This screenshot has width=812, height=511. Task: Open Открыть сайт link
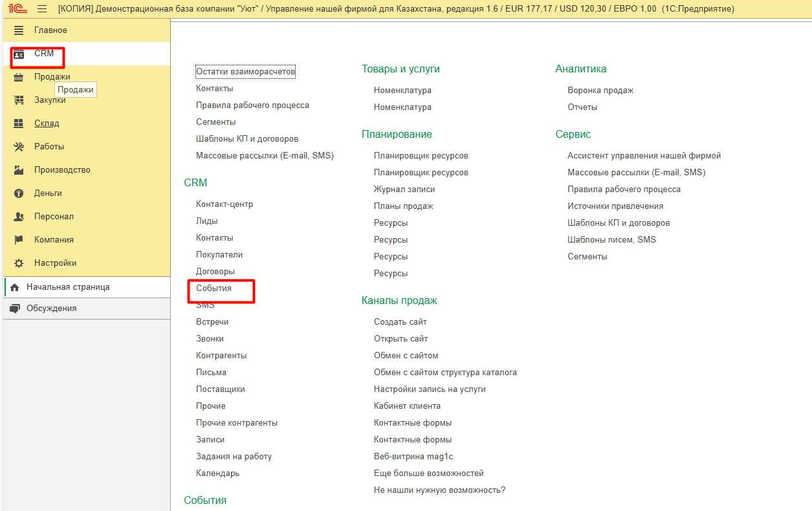[401, 339]
